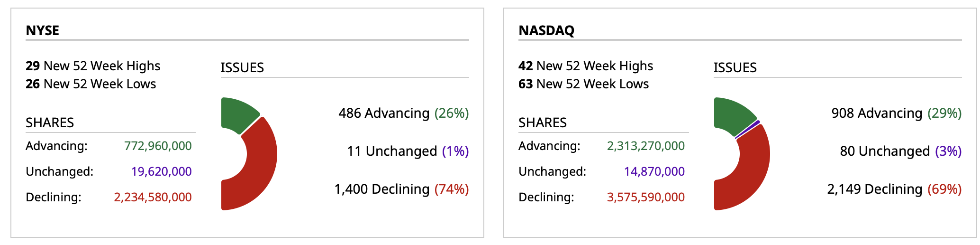Click NASDAQ unchanged shares value 14,870,000
Screen dimensions: 980x245
coord(654,171)
